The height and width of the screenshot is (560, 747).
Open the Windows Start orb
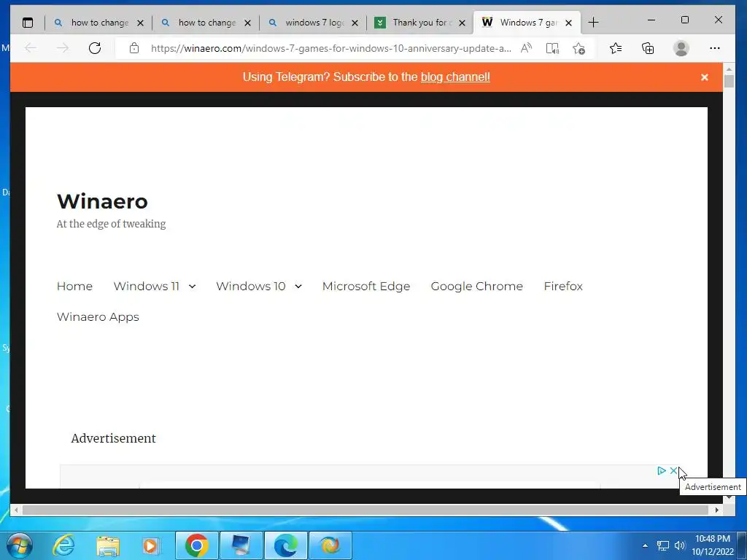tap(20, 545)
